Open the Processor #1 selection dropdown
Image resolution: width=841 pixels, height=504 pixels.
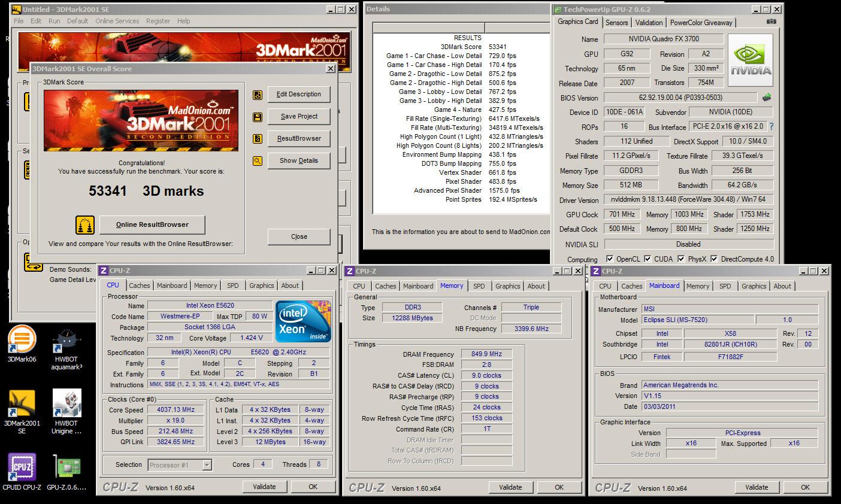click(207, 465)
